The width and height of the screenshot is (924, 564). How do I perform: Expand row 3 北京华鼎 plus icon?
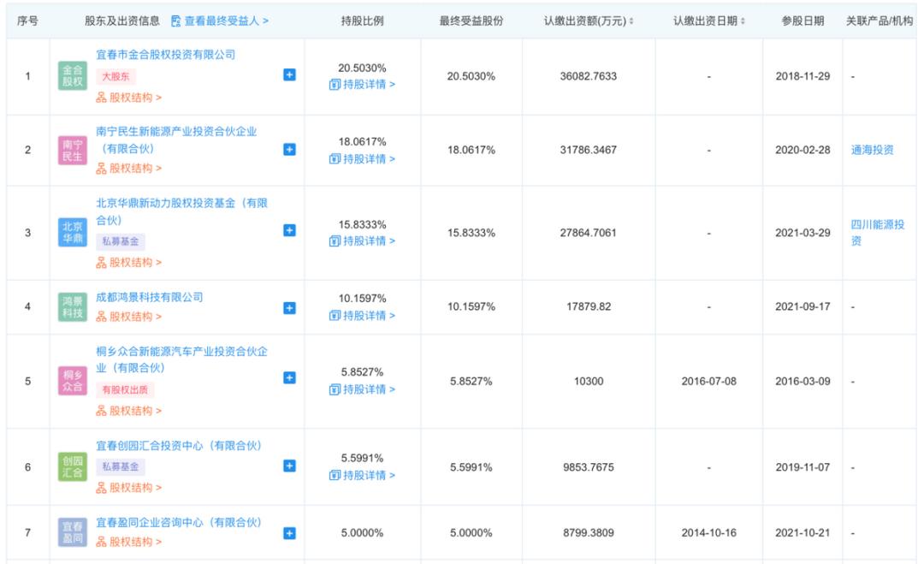tap(289, 230)
